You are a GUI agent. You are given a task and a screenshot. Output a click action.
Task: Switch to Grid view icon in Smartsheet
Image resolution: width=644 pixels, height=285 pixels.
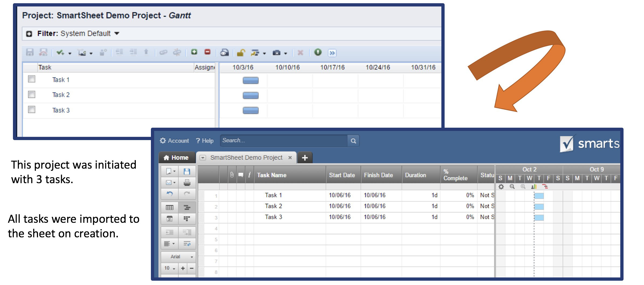(x=169, y=207)
